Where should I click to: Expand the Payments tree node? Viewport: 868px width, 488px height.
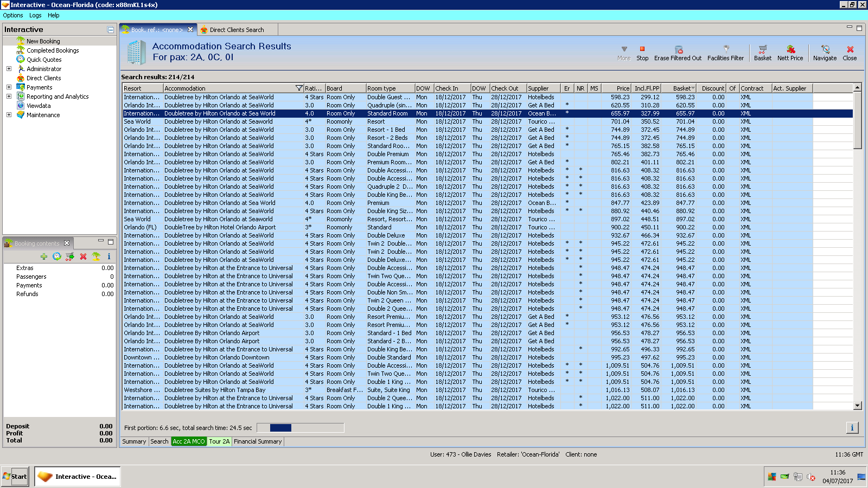pos(9,87)
